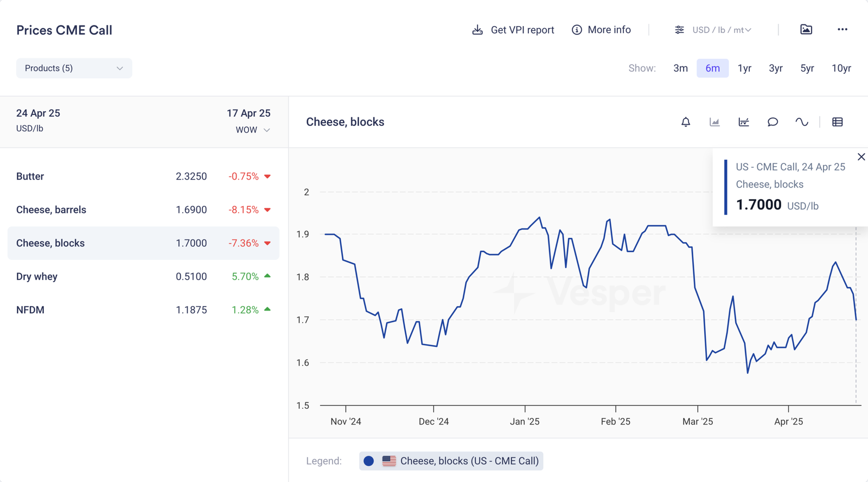Open the three-dot more options menu
868x482 pixels.
point(842,30)
